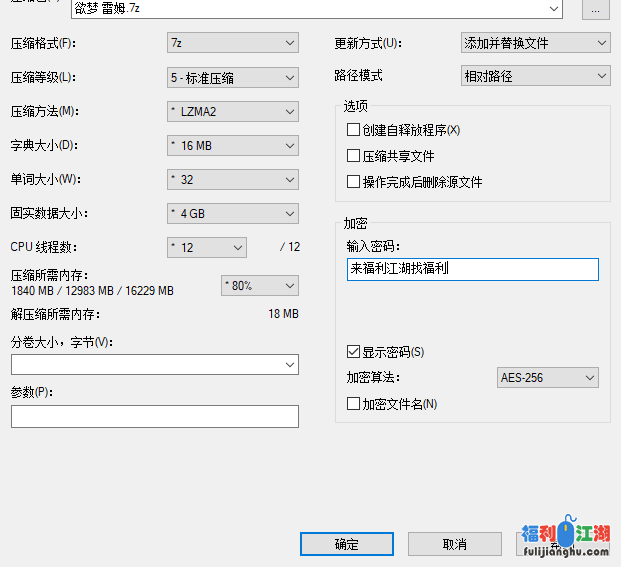Image resolution: width=621 pixels, height=567 pixels.
Task: Open the 80% memory usage dropdown
Action: [x=259, y=285]
